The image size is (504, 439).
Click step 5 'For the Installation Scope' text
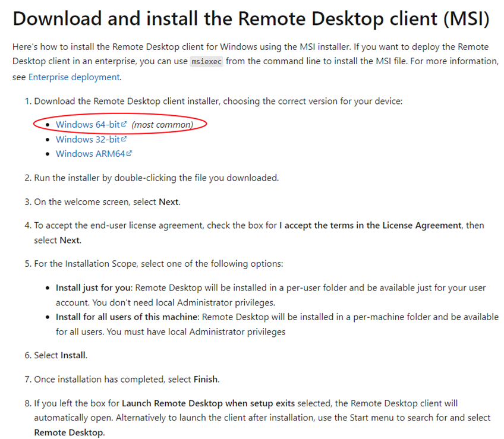[x=159, y=264]
